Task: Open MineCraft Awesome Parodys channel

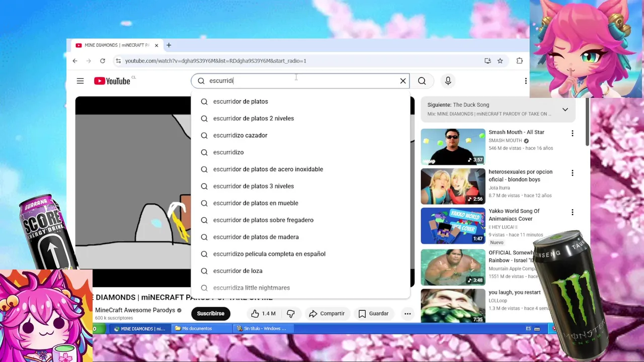Action: coord(135,310)
